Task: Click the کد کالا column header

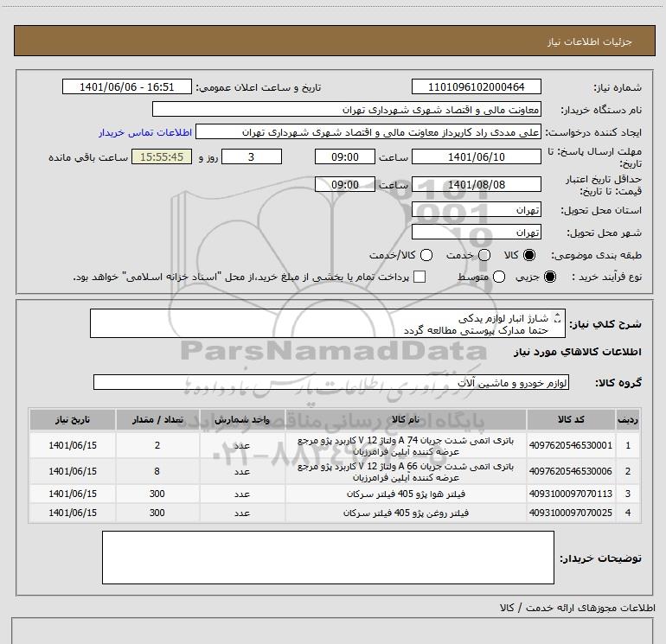Action: pyautogui.click(x=571, y=419)
